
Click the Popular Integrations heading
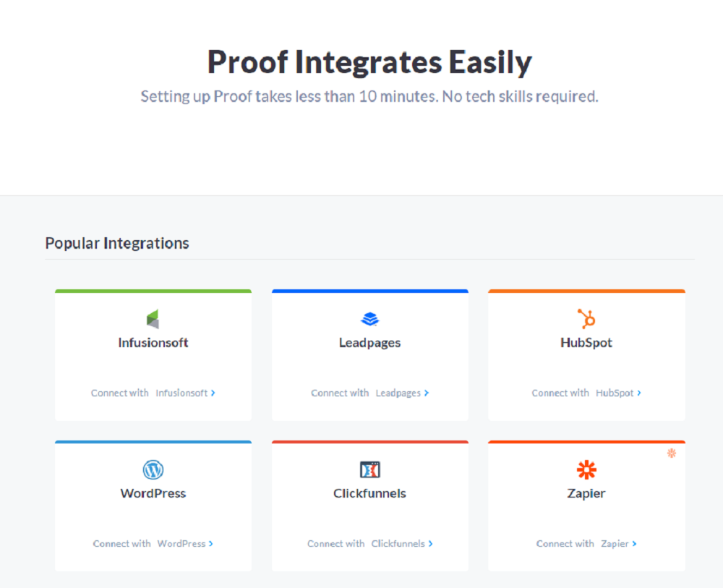[116, 243]
